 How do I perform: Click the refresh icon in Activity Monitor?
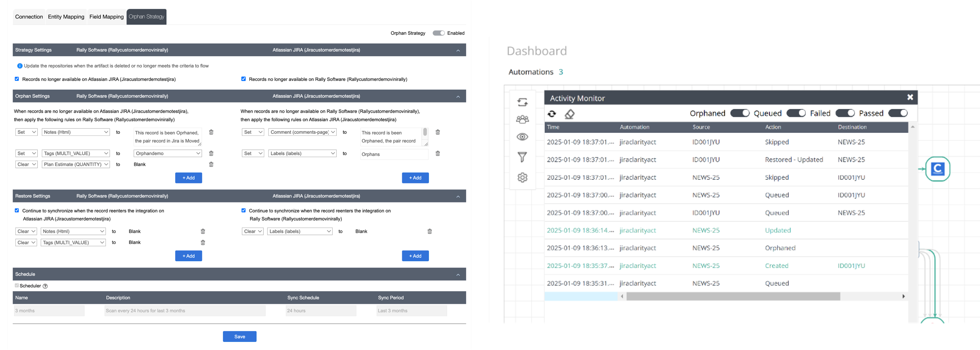(552, 114)
